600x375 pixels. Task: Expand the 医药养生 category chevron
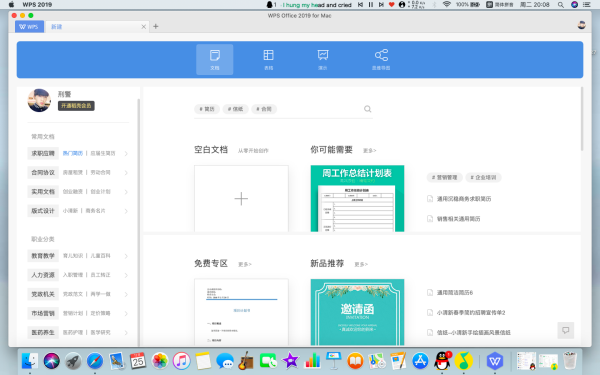coord(126,333)
